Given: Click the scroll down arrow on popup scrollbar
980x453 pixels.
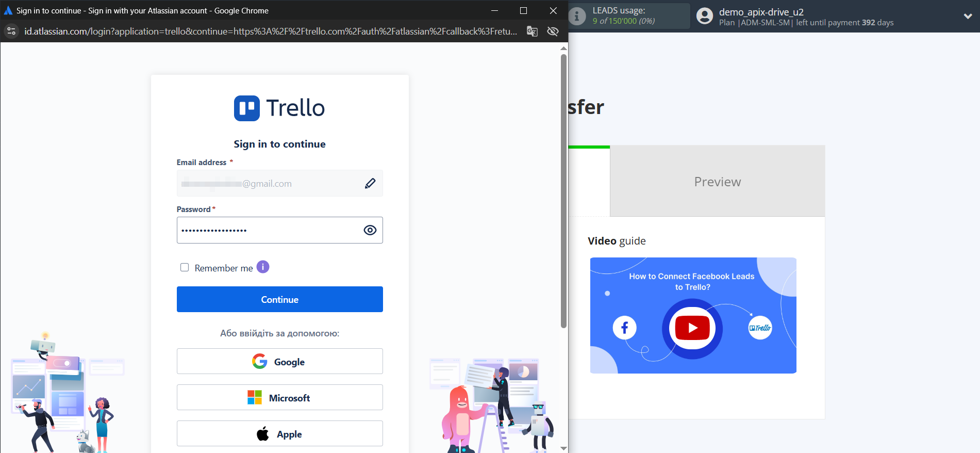Looking at the screenshot, I should tap(563, 448).
